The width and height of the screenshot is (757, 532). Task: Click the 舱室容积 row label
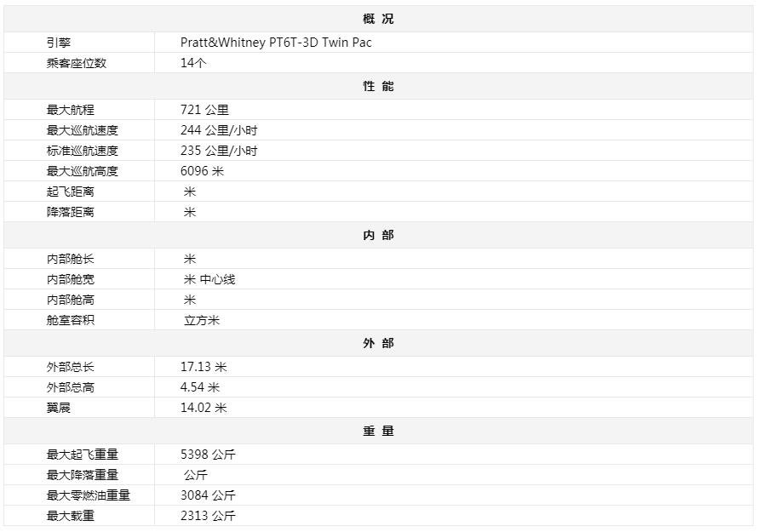(71, 320)
